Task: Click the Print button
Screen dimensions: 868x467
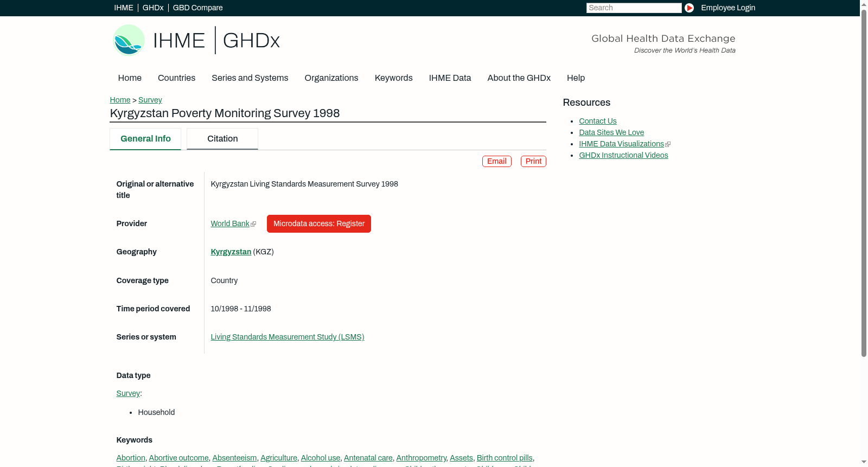Action: point(533,161)
